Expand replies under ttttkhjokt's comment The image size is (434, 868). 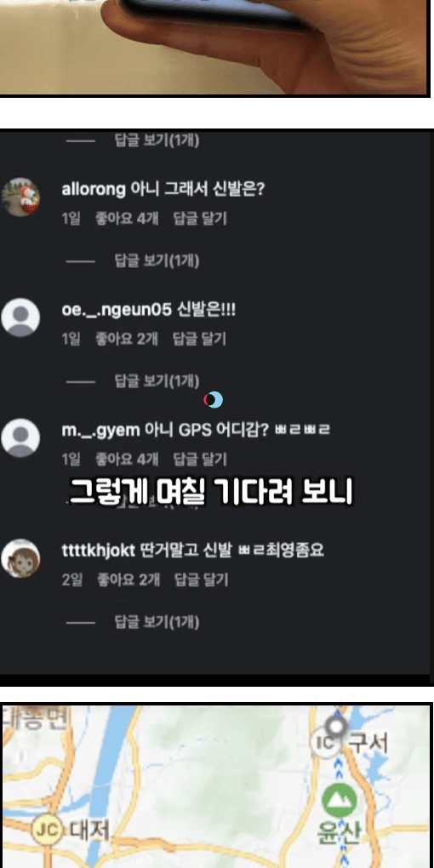pyautogui.click(x=157, y=622)
